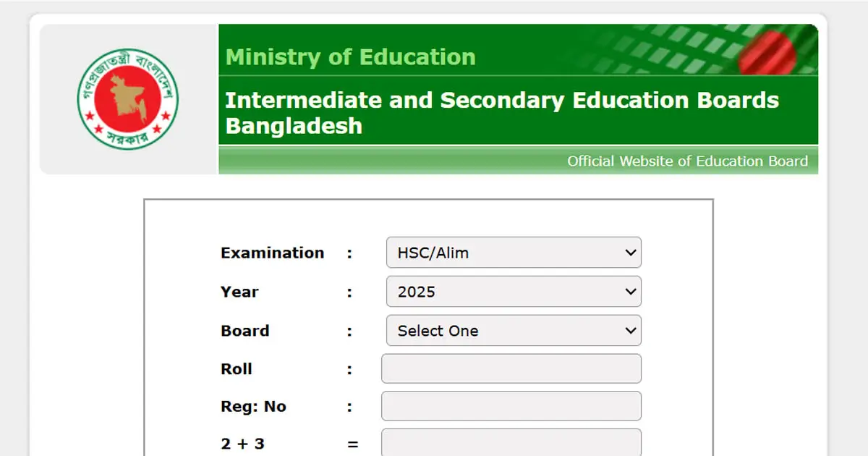Screen dimensions: 868x456
Task: Click the Official Website of Education Board text
Action: [687, 161]
